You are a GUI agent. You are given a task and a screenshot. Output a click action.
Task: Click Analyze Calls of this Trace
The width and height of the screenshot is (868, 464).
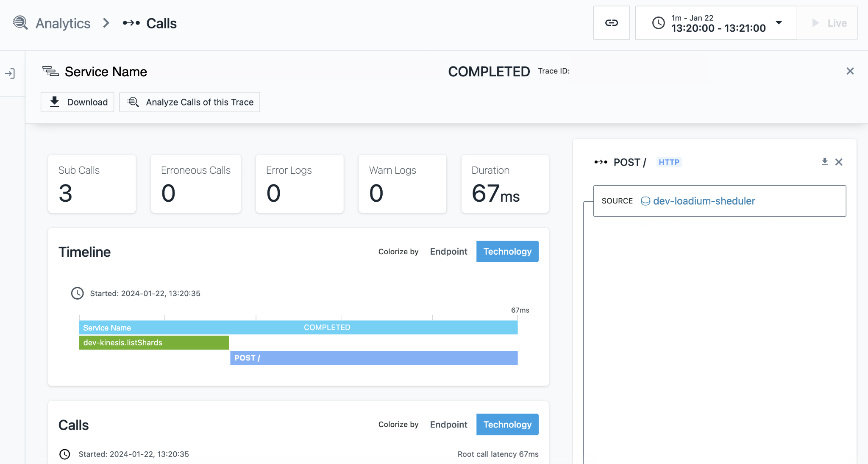pos(189,102)
